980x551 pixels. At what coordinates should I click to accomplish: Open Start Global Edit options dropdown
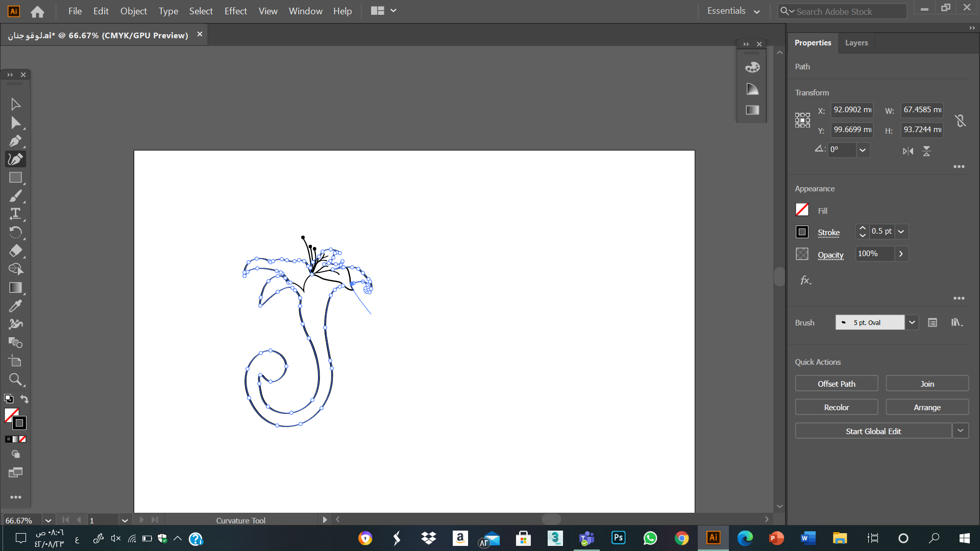coord(960,431)
